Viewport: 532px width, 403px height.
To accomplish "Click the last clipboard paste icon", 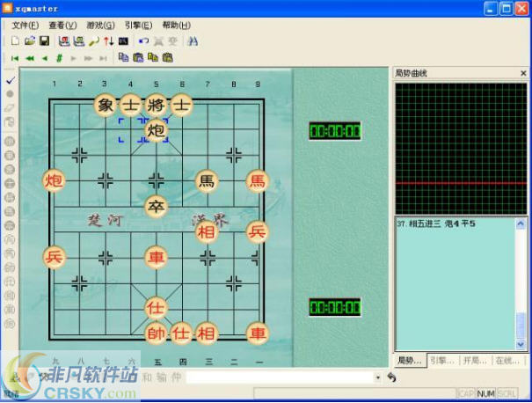I will coord(168,57).
